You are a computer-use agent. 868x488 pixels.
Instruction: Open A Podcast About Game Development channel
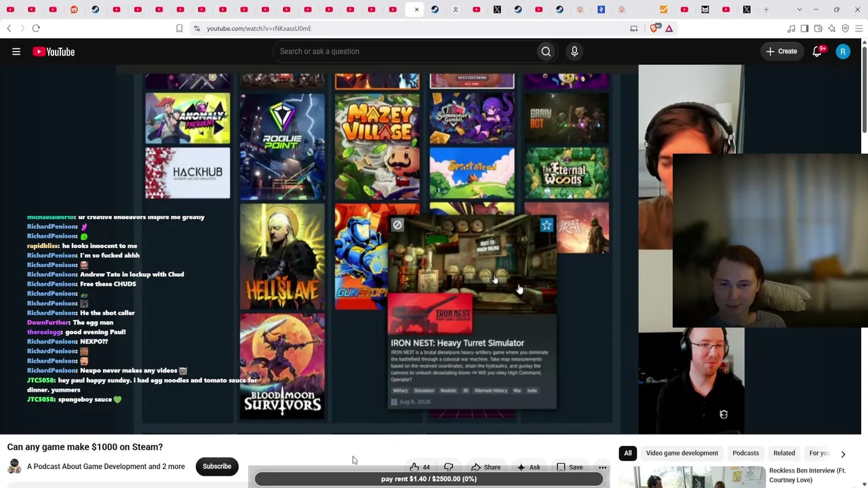point(106,466)
